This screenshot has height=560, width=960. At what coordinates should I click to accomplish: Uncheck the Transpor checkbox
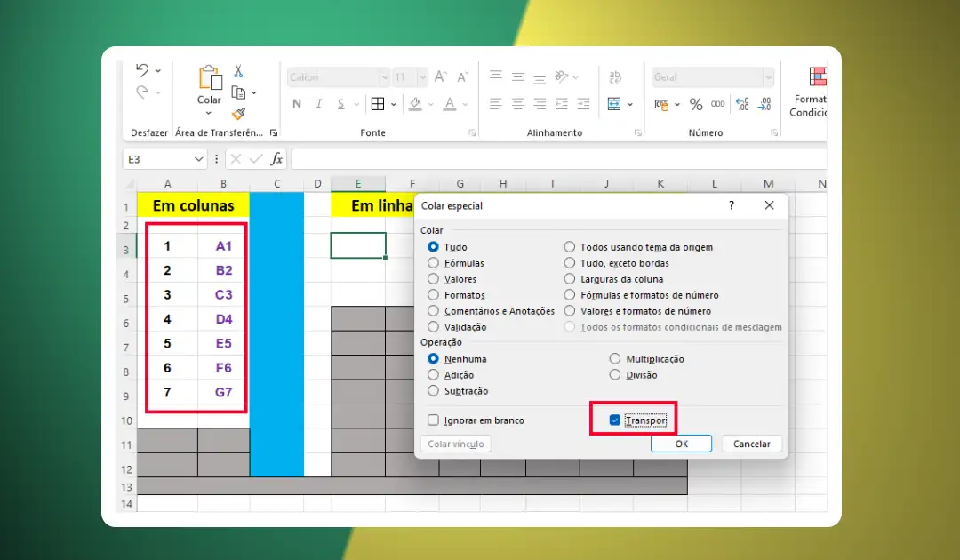[x=615, y=420]
